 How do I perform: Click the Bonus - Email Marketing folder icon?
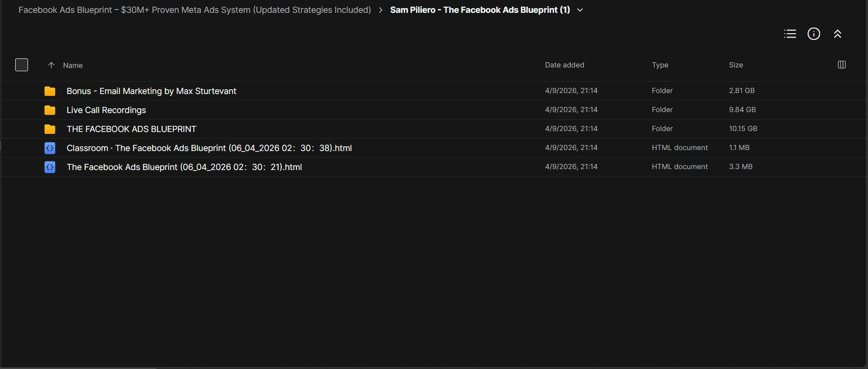coord(50,91)
